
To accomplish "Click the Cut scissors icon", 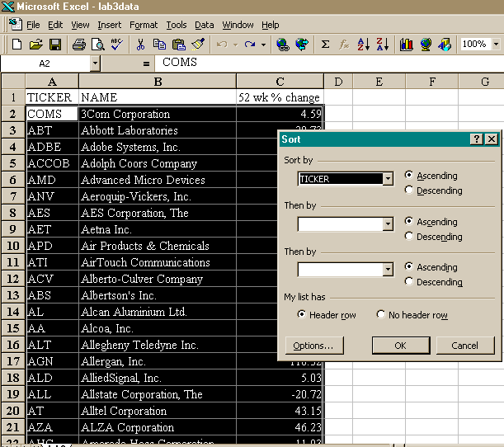I will coord(141,45).
